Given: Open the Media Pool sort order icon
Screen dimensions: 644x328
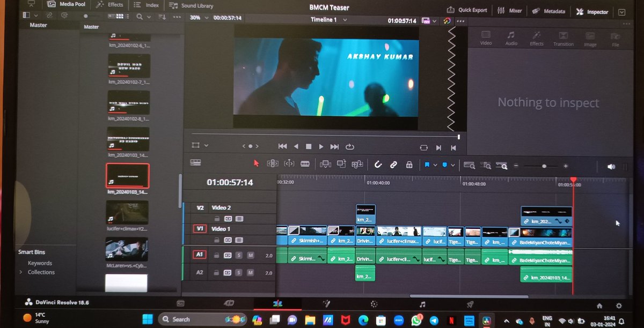Looking at the screenshot, I should tap(162, 17).
